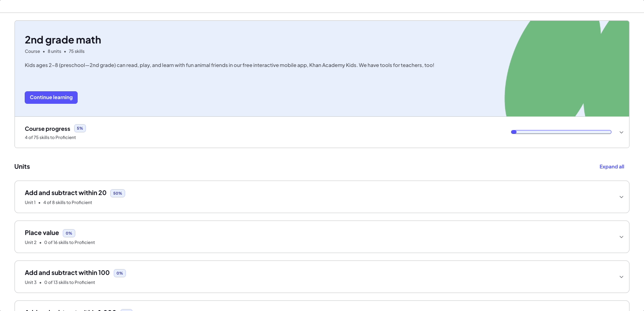This screenshot has width=644, height=311.
Task: Click the Khan Academy Kids description paragraph
Action: click(229, 65)
